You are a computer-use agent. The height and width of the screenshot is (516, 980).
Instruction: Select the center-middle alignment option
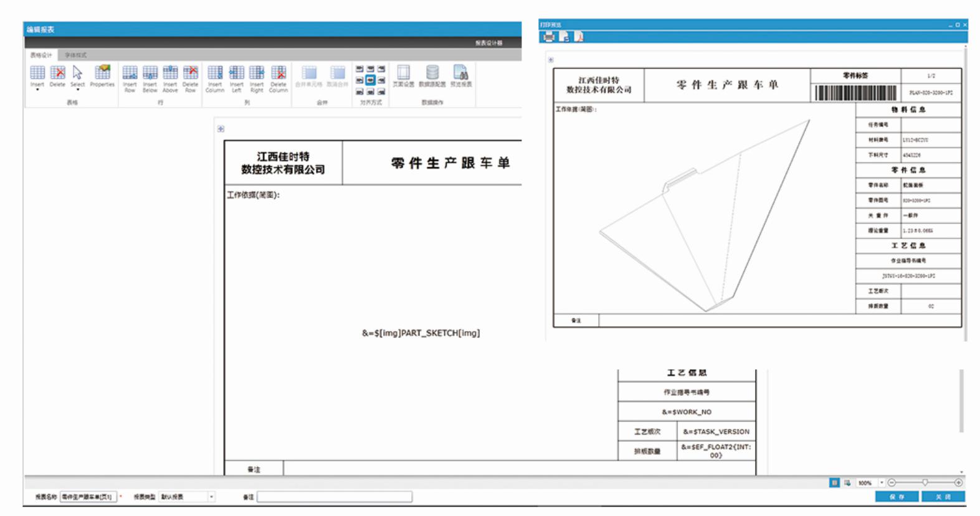click(370, 80)
